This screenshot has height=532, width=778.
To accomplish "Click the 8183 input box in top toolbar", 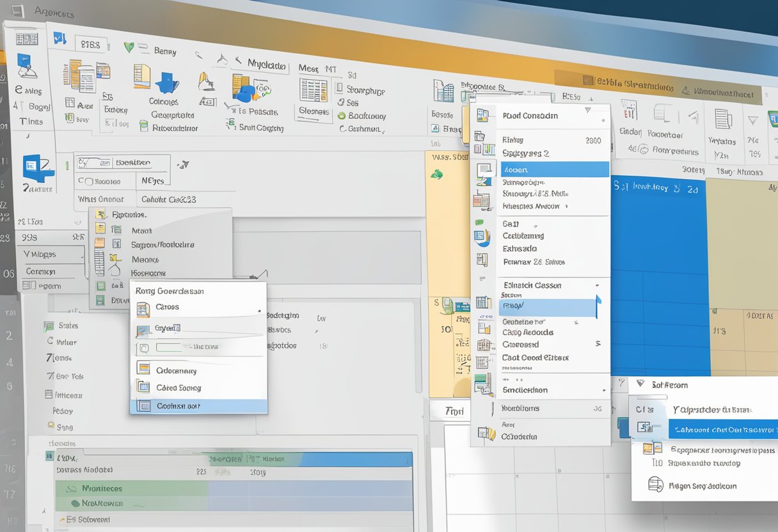I will 91,45.
